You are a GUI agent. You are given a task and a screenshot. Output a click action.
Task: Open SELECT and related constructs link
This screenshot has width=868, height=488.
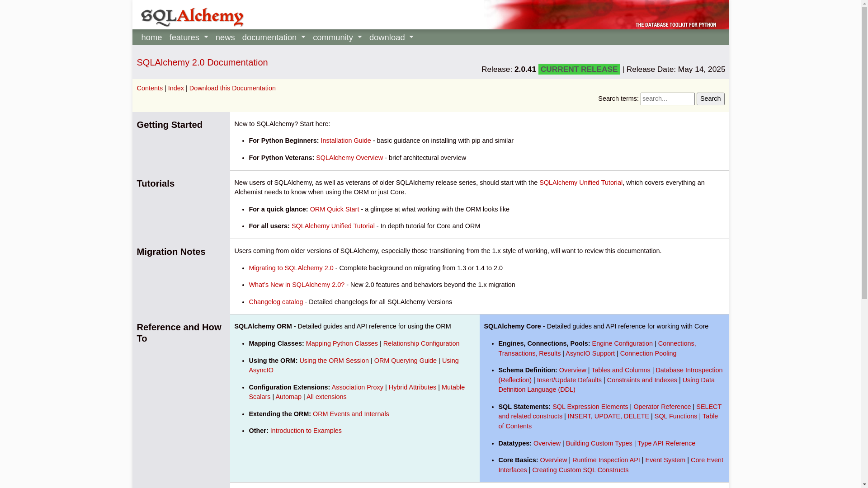pos(530,416)
